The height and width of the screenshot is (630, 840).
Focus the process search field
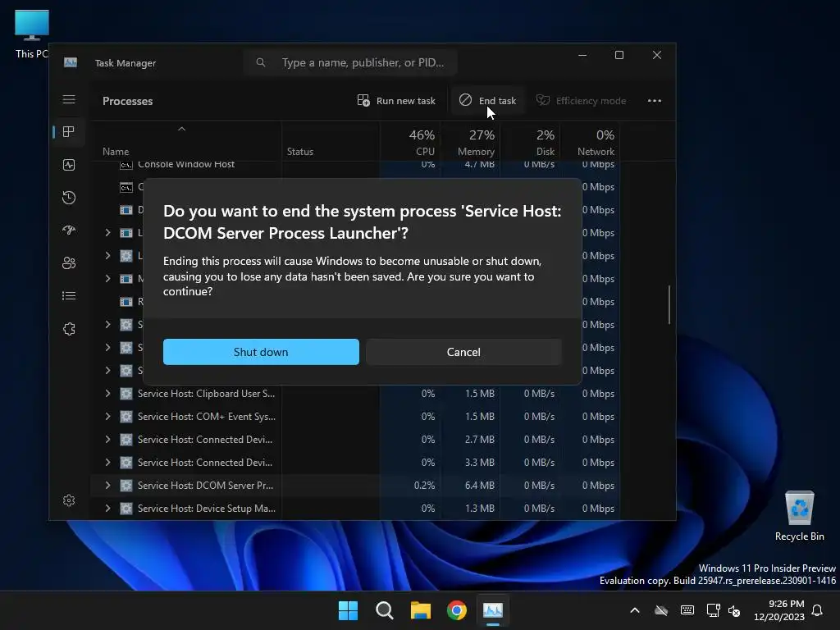[351, 62]
